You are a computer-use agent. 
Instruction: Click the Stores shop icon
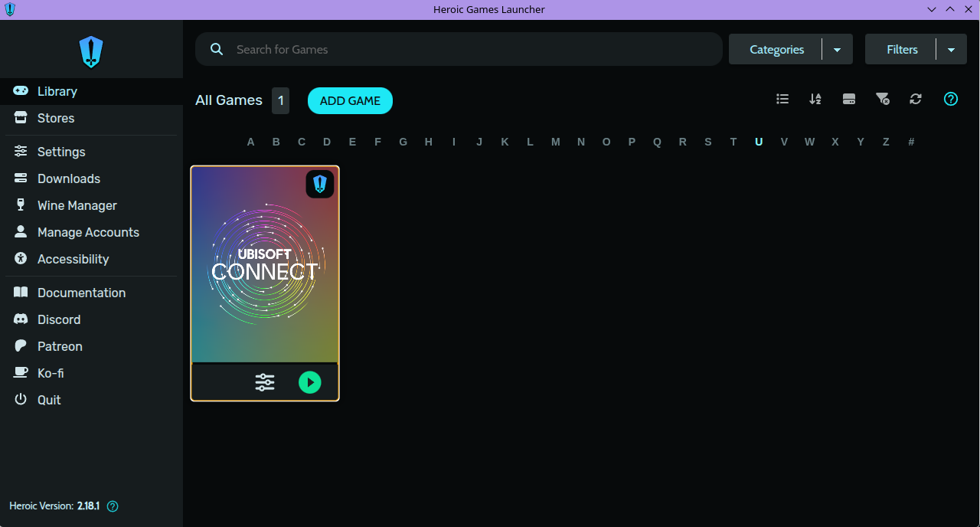(21, 118)
